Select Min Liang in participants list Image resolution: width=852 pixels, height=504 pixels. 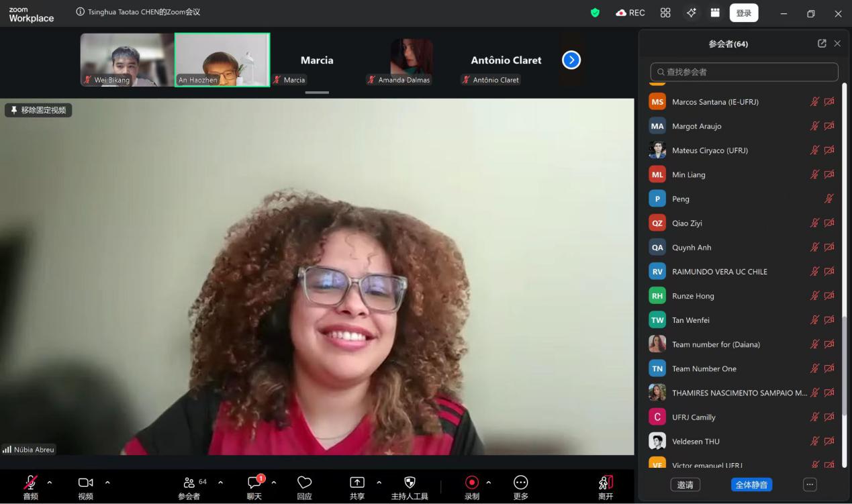point(689,174)
